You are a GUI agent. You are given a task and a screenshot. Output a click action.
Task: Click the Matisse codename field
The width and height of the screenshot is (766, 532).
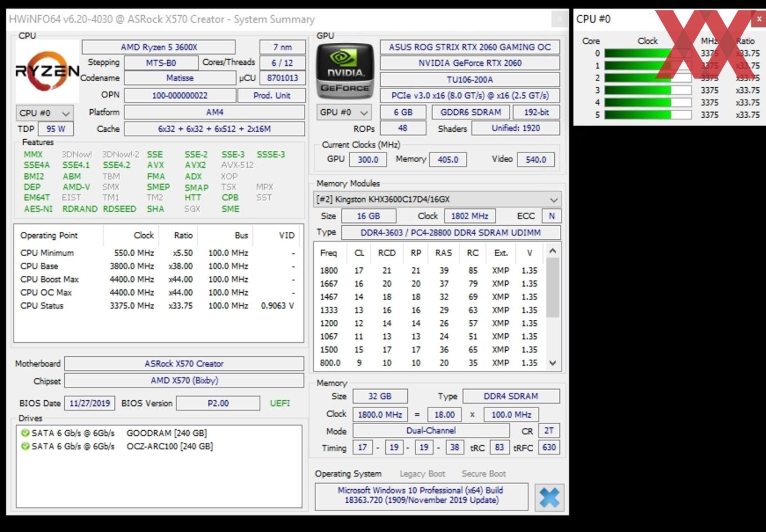point(180,78)
